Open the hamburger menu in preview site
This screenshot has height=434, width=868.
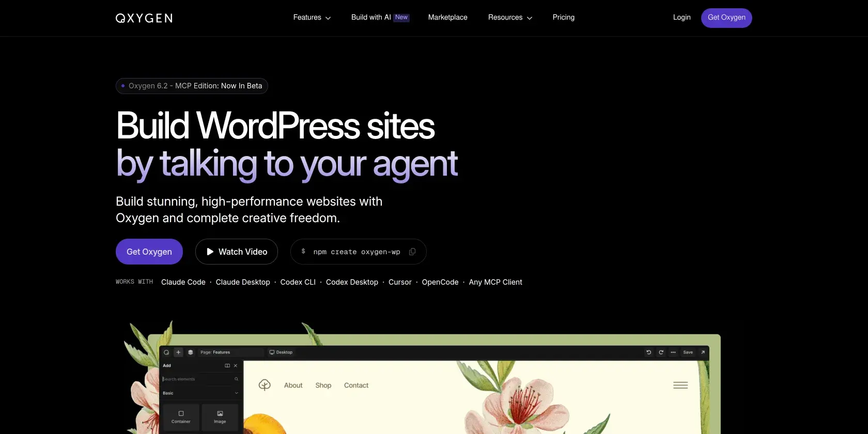680,385
